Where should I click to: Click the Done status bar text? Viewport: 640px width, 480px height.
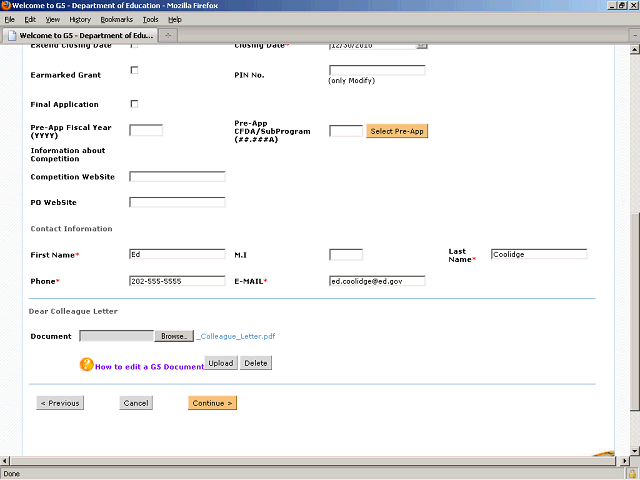(11, 474)
